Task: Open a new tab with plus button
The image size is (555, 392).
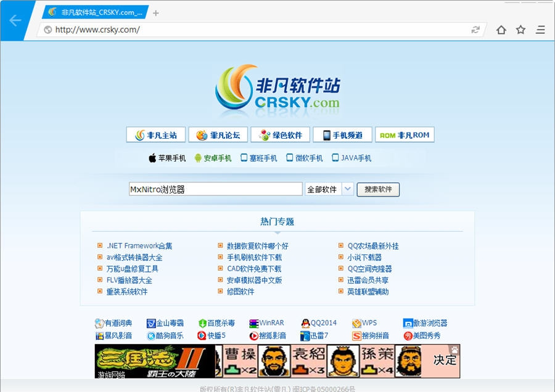Action: [156, 13]
